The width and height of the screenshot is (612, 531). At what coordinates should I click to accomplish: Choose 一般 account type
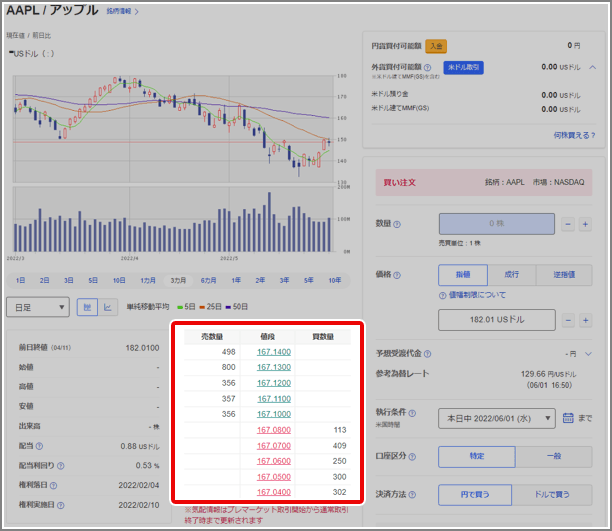pyautogui.click(x=554, y=456)
